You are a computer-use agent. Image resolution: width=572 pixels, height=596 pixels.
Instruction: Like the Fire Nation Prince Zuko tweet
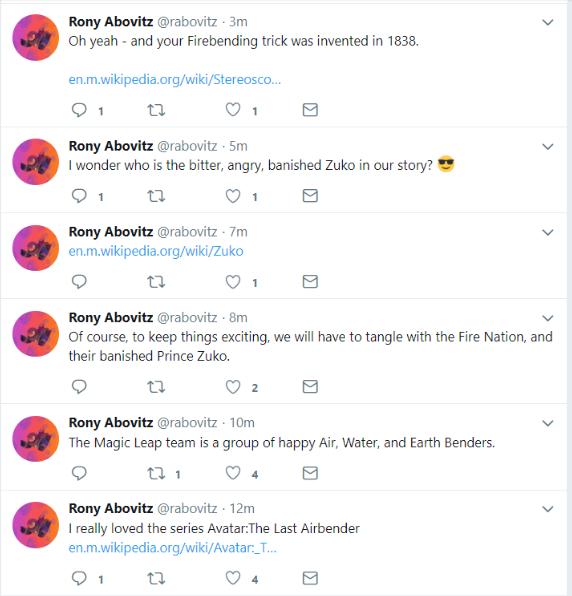point(233,387)
